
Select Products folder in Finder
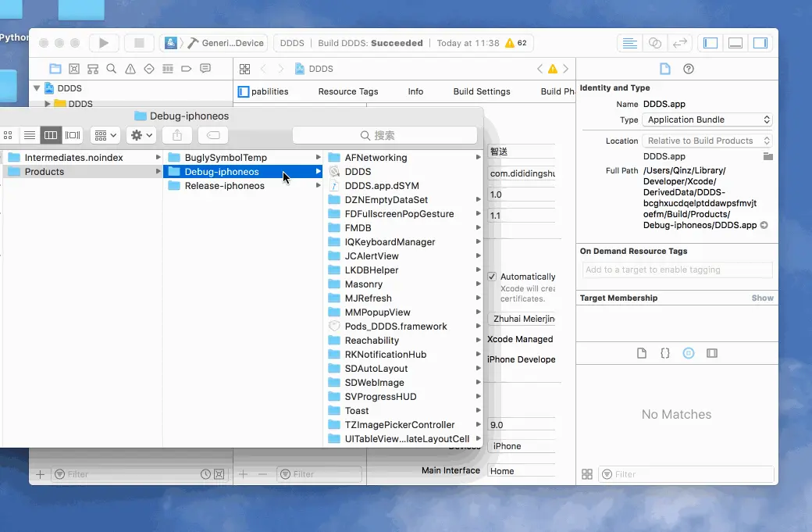click(x=83, y=171)
